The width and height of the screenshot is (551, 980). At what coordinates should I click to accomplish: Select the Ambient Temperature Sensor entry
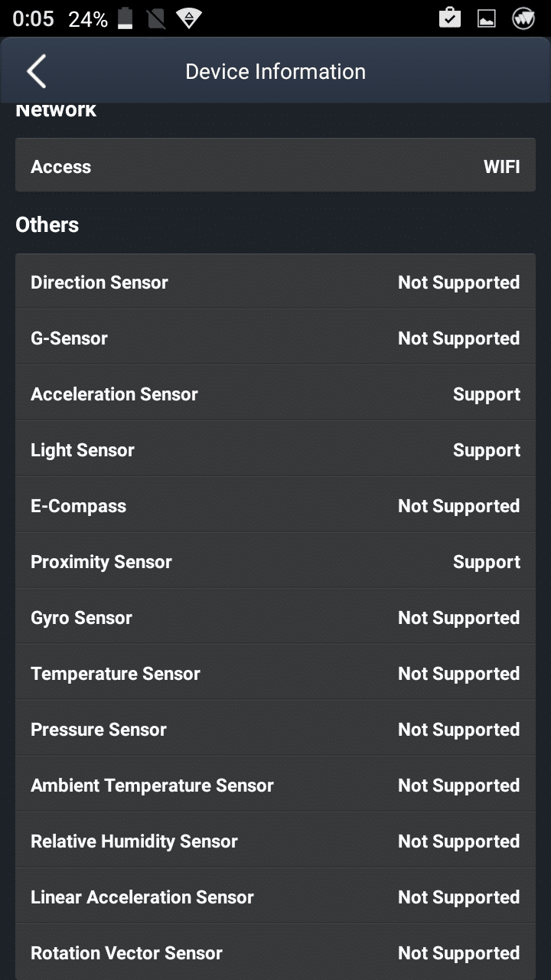(x=275, y=786)
